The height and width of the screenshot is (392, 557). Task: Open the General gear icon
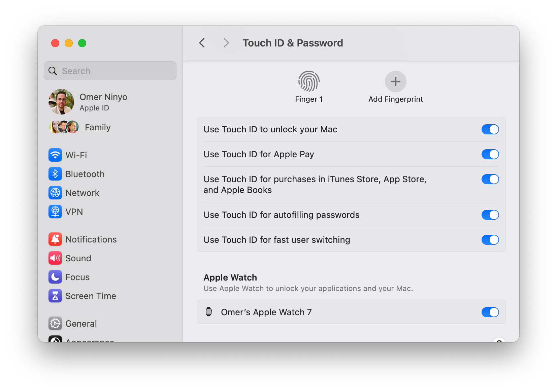tap(55, 323)
